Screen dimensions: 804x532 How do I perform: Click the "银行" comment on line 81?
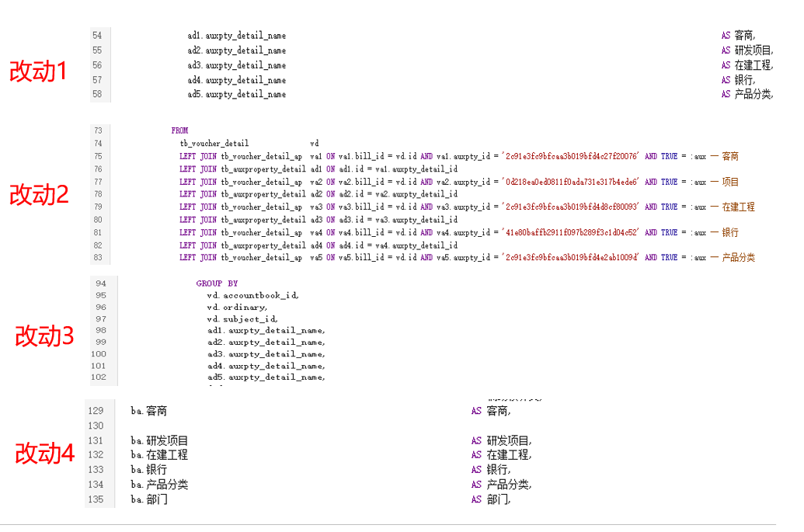click(730, 233)
